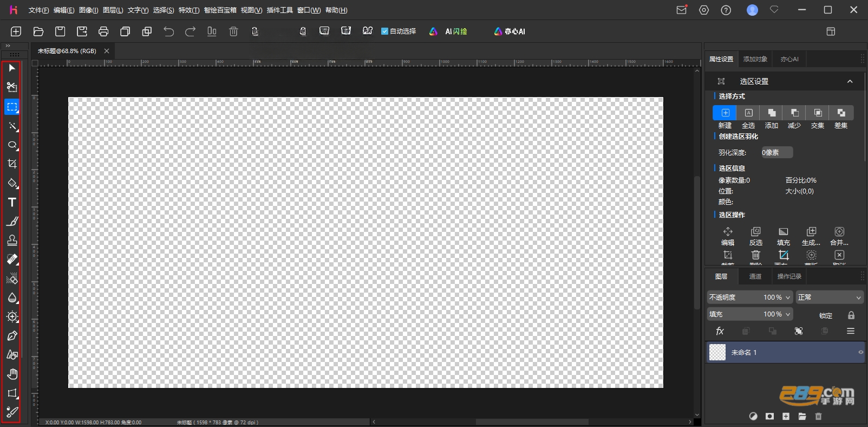Choose the Stamp clone tool
Image resolution: width=868 pixels, height=427 pixels.
tap(12, 240)
